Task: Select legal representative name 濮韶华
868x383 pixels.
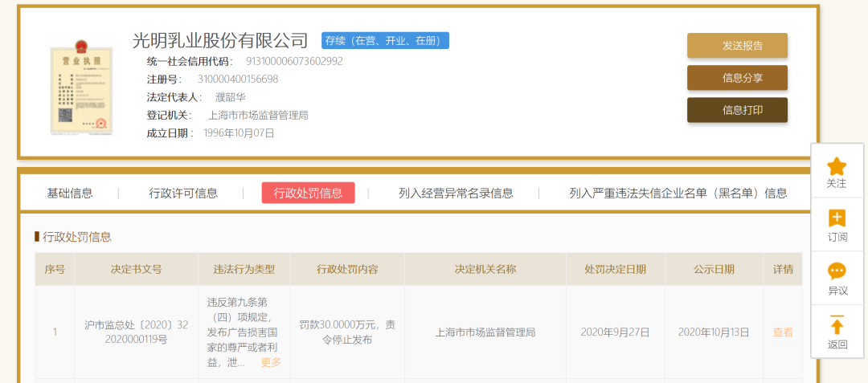Action: [231, 97]
